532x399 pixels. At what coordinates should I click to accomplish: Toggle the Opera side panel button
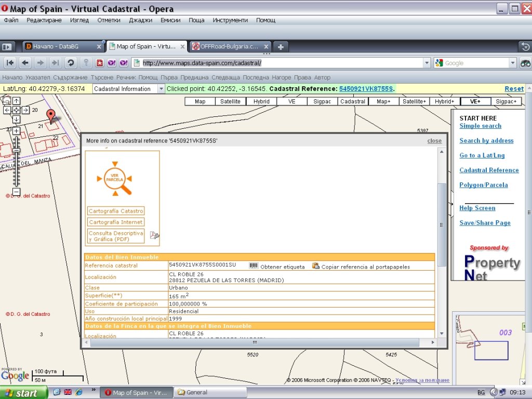(7, 47)
